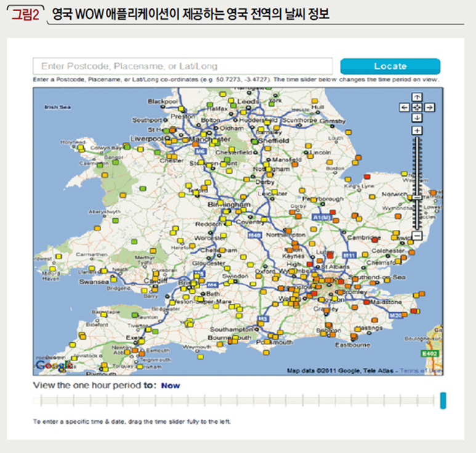
Task: Click the time slider handle at Now
Action: (443, 401)
